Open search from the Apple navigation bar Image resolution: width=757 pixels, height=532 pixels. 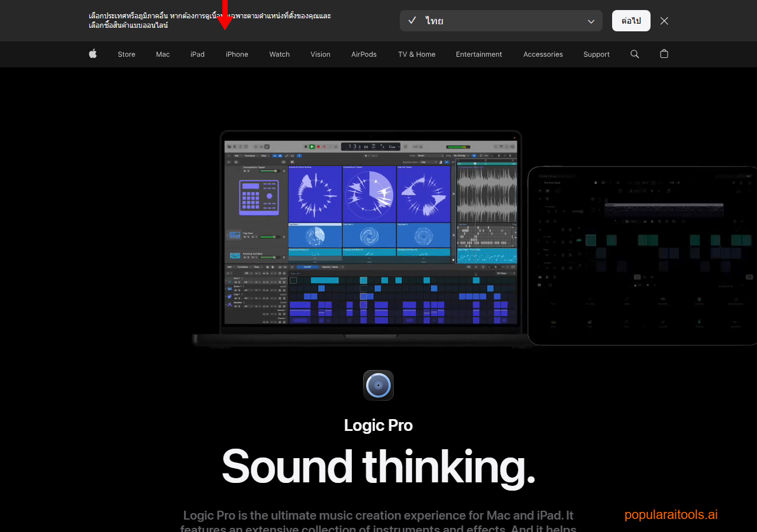coord(634,54)
